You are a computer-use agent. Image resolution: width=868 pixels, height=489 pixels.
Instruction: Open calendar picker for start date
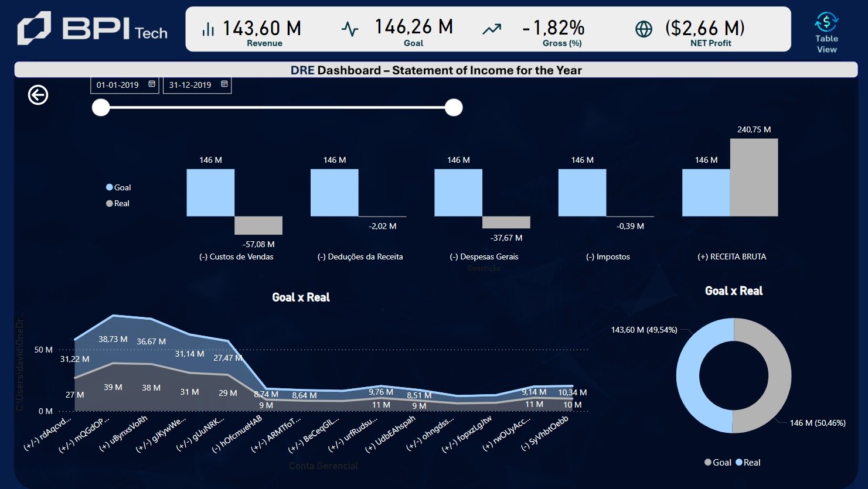(x=152, y=84)
